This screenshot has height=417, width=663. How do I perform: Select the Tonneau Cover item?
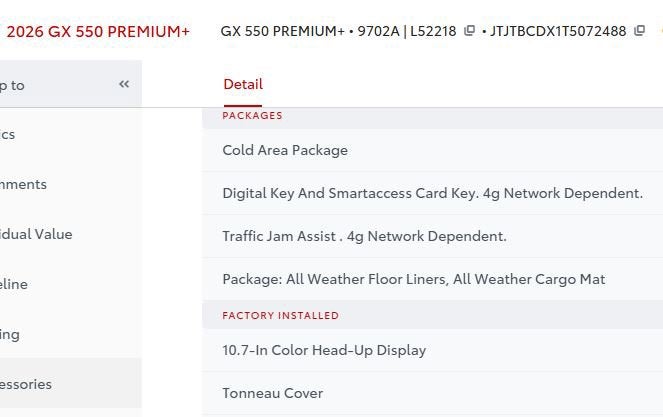[x=272, y=393]
